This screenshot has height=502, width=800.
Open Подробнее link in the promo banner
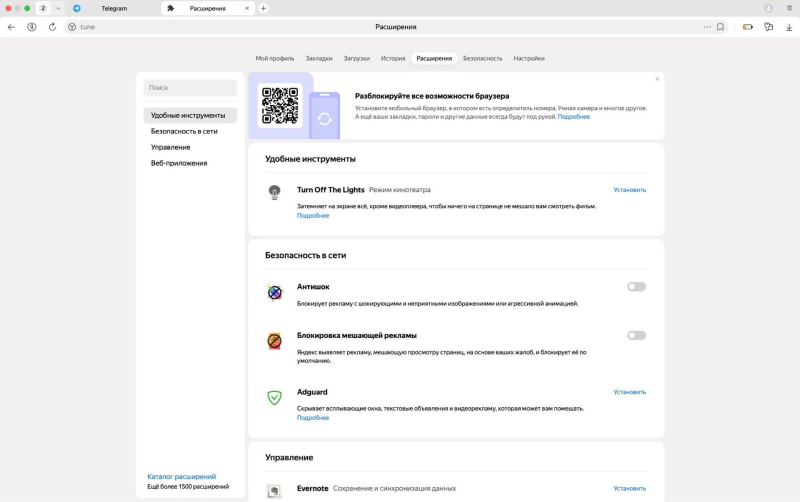click(573, 116)
